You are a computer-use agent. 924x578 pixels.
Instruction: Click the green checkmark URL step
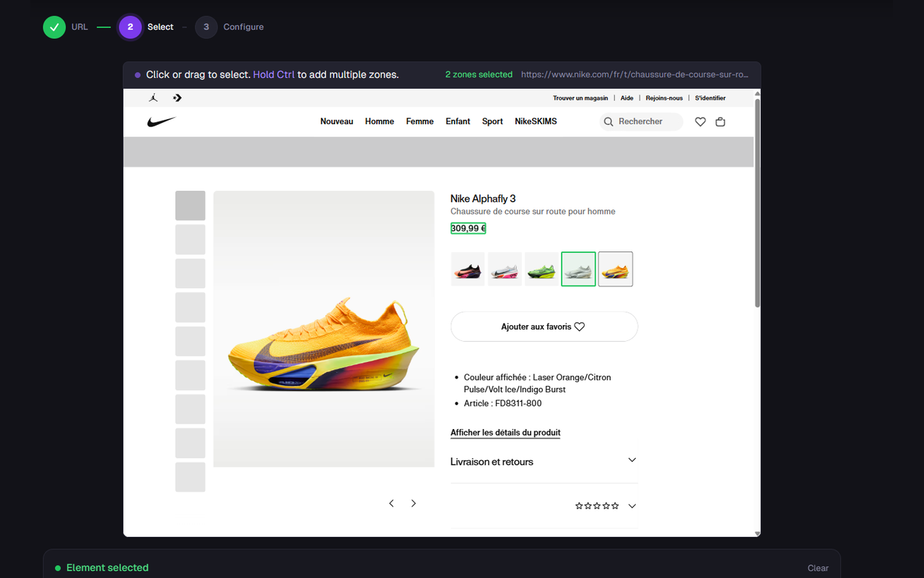[54, 27]
